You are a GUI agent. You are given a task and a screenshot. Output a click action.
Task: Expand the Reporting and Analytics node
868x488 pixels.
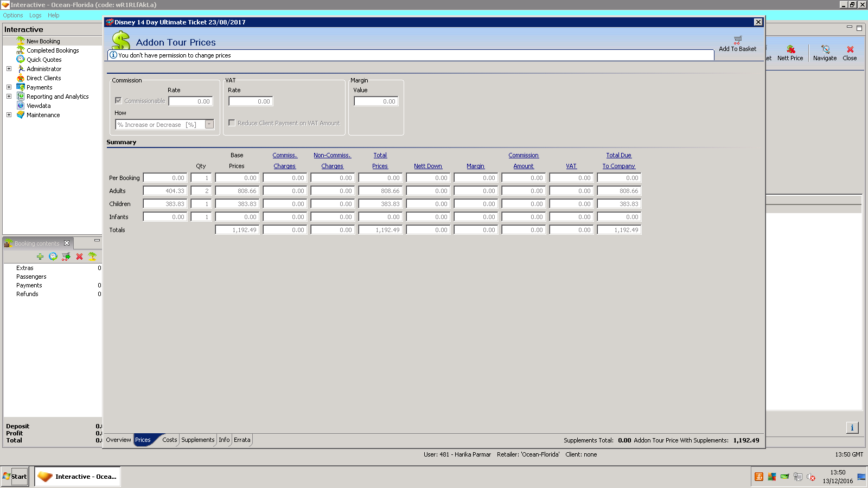pos(9,97)
